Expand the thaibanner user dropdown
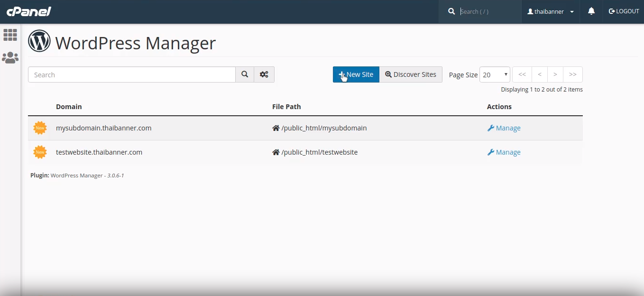Image resolution: width=644 pixels, height=296 pixels. pos(551,11)
